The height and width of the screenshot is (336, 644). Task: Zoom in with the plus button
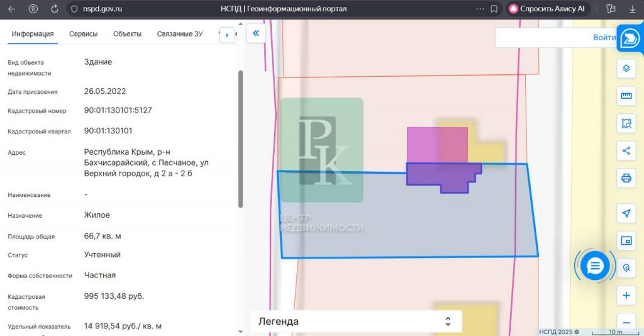pyautogui.click(x=626, y=295)
